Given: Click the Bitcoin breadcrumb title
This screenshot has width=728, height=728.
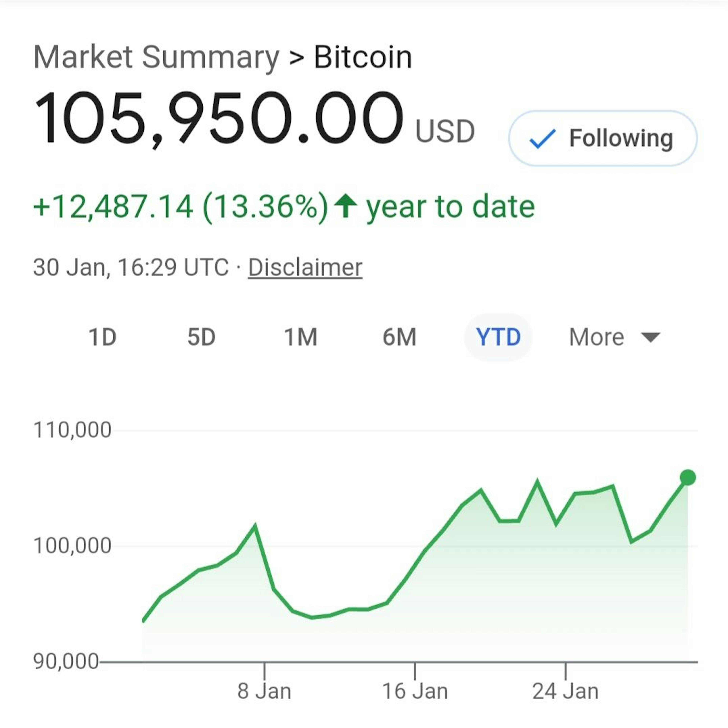Looking at the screenshot, I should [363, 57].
